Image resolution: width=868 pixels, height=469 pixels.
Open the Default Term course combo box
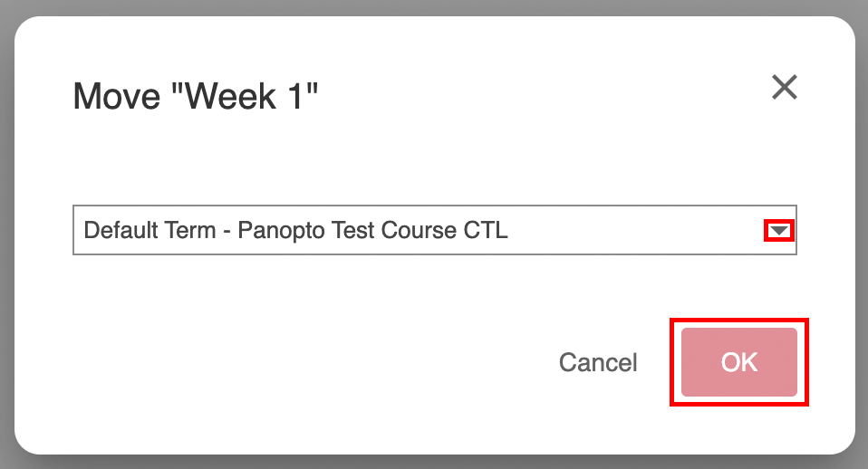pyautogui.click(x=434, y=230)
